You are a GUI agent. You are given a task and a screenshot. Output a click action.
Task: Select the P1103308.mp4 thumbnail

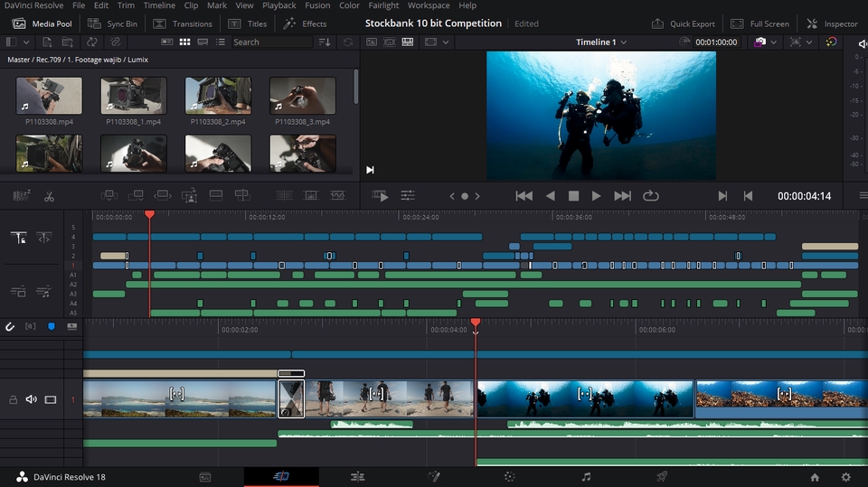(x=49, y=96)
